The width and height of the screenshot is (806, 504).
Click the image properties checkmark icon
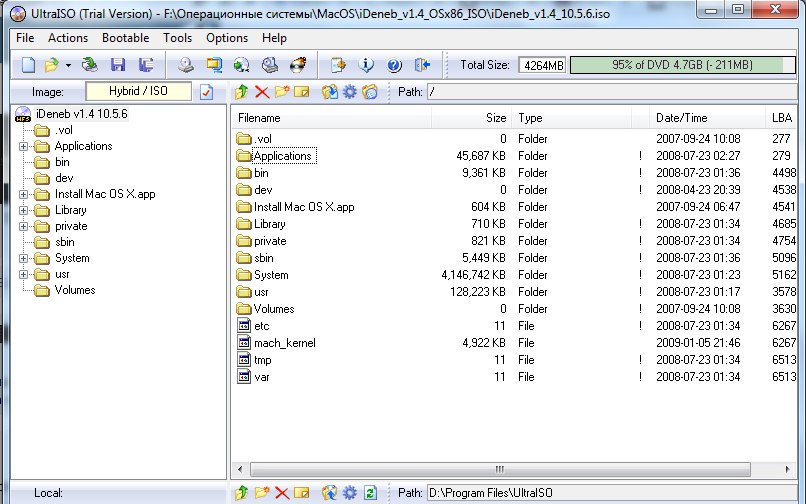[x=207, y=92]
